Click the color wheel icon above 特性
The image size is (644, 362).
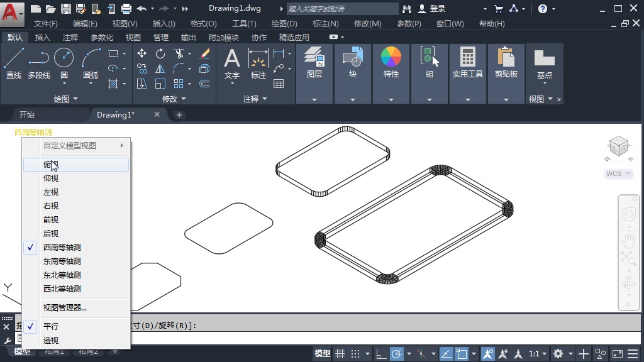[x=391, y=57]
